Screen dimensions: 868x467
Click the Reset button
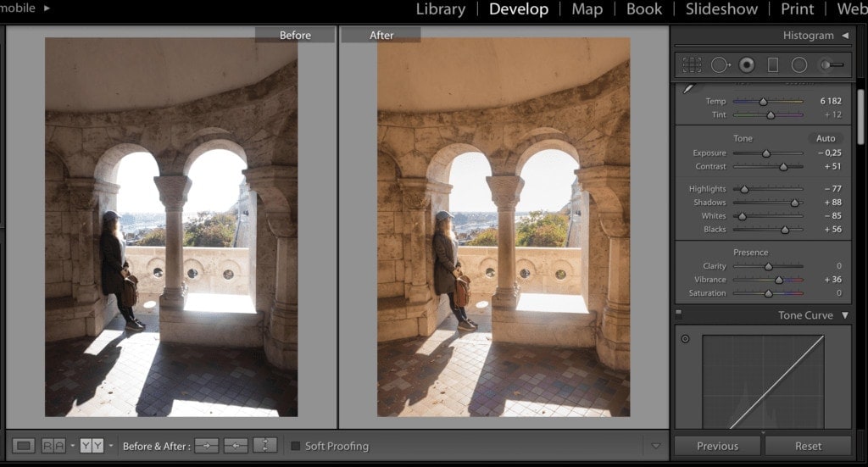click(x=807, y=446)
